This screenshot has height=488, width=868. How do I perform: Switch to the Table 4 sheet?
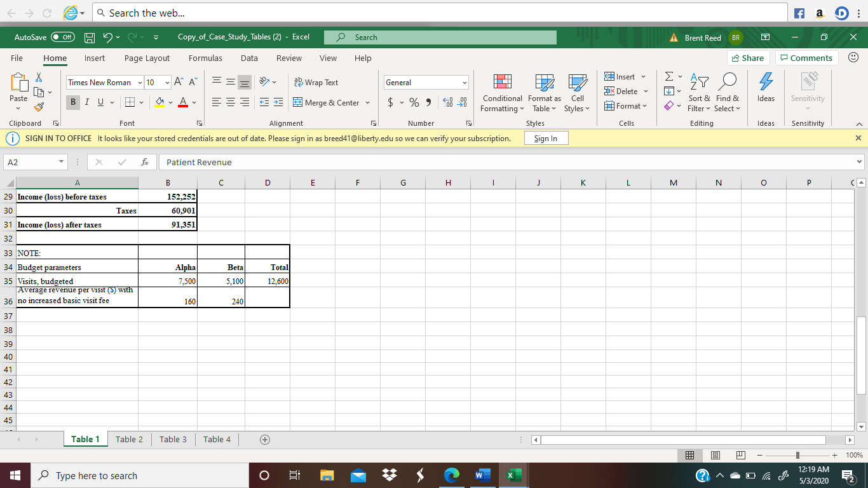217,440
